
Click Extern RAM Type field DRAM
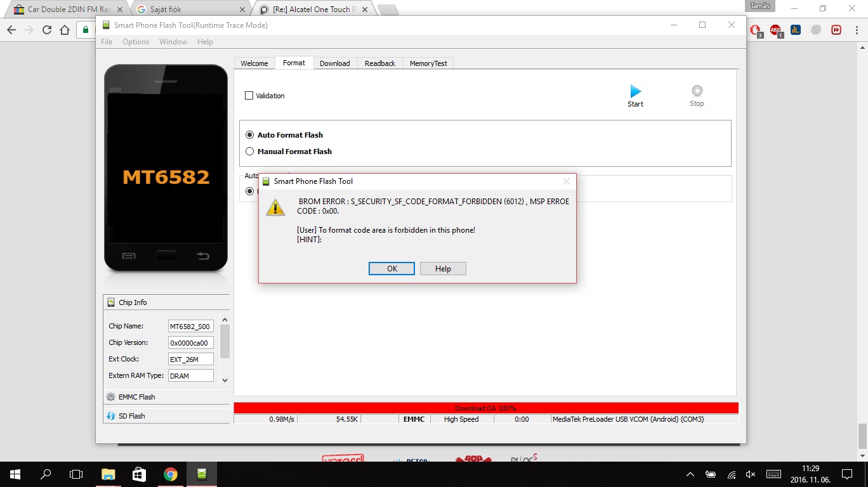pyautogui.click(x=191, y=376)
